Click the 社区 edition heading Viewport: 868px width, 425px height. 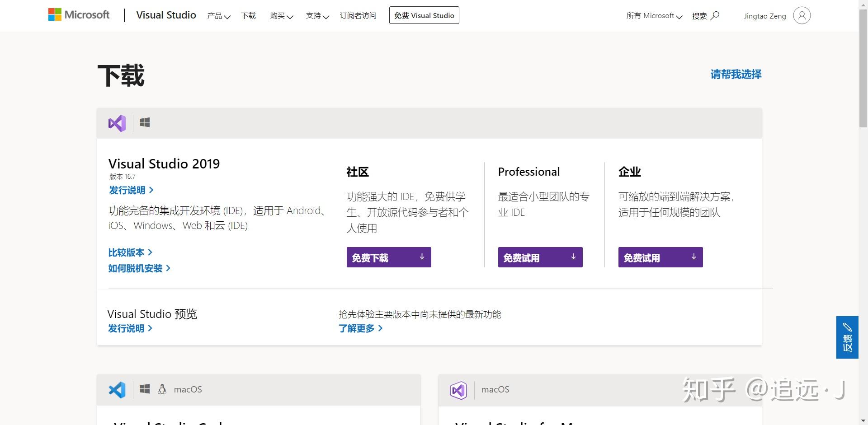pos(358,172)
